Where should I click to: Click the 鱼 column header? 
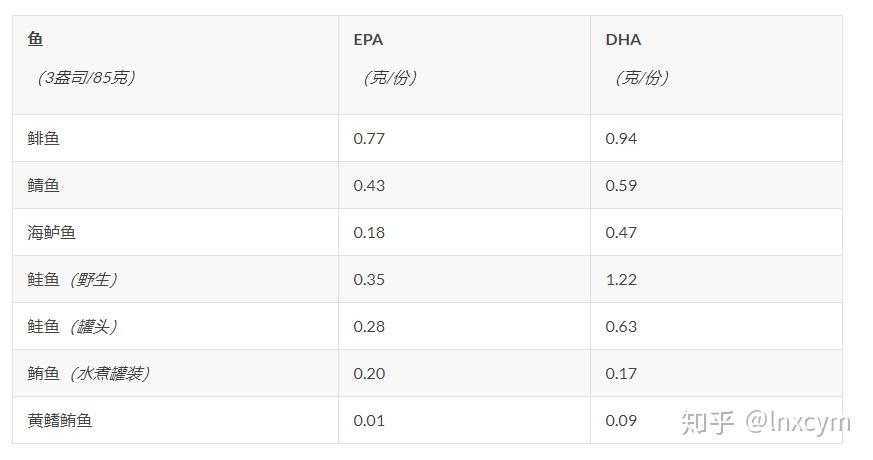coord(36,40)
